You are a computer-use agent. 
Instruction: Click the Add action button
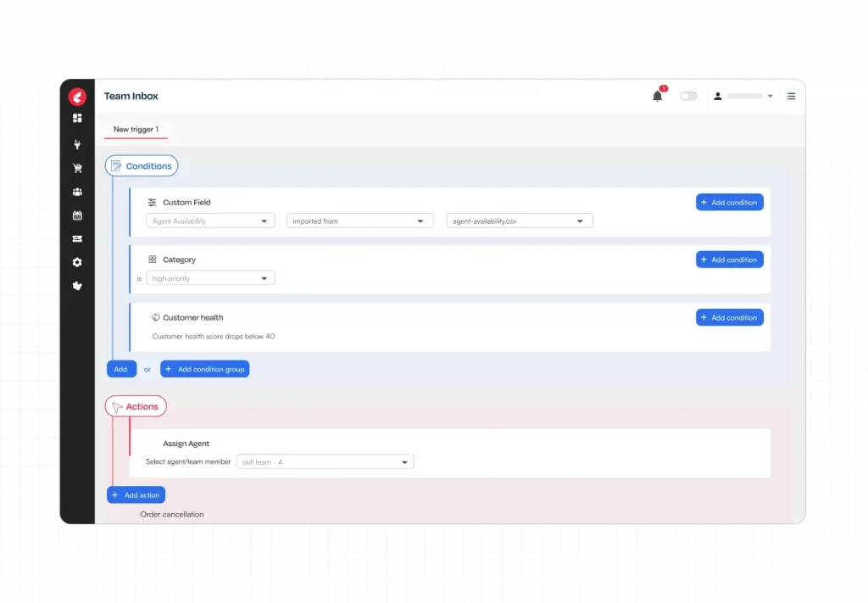click(136, 495)
